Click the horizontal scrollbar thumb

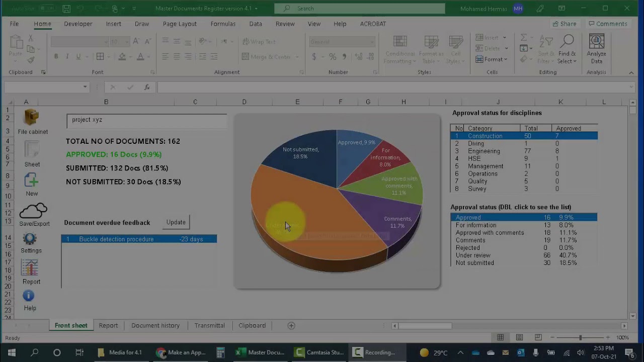[425, 326]
